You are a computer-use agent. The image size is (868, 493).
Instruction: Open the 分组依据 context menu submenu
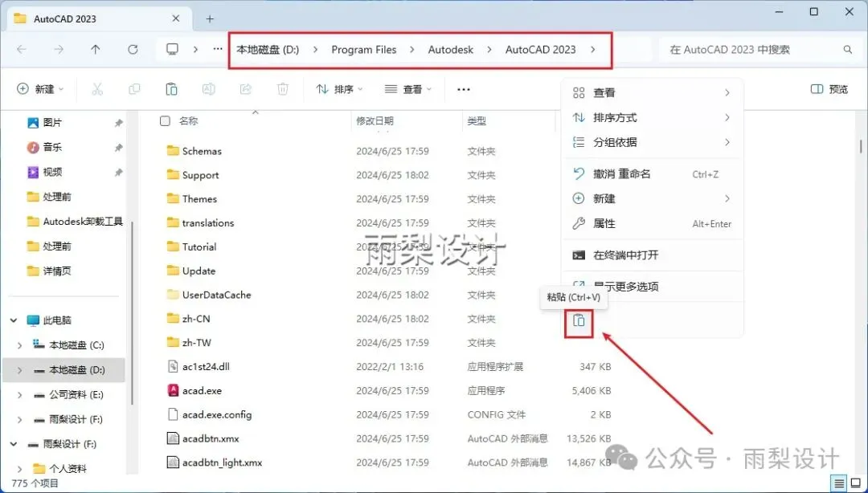(x=652, y=142)
